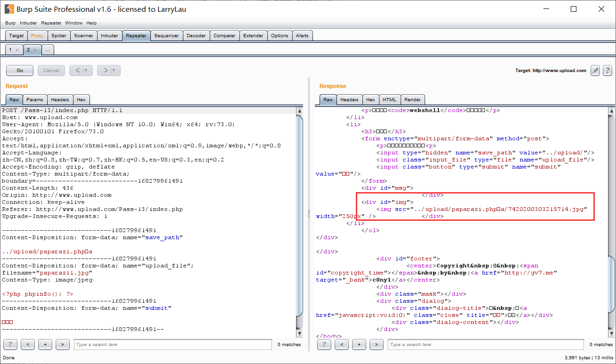Open the Burp menu
This screenshot has height=364, width=616.
[x=10, y=23]
